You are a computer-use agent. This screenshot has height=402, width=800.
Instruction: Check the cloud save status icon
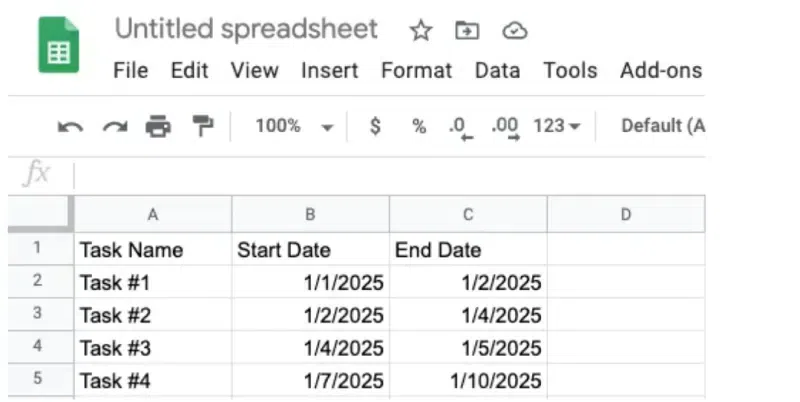pos(514,31)
